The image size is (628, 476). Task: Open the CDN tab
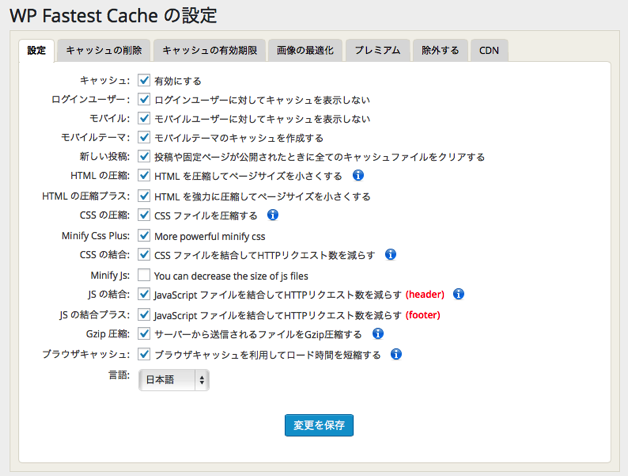click(489, 50)
